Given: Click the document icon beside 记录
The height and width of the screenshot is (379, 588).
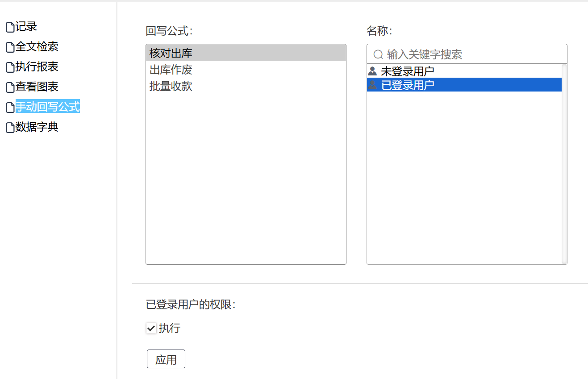Looking at the screenshot, I should 10,27.
